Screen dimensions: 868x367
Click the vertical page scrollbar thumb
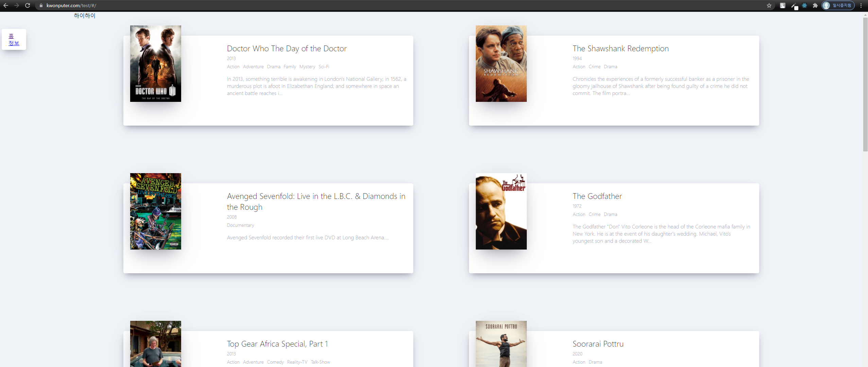(x=865, y=85)
